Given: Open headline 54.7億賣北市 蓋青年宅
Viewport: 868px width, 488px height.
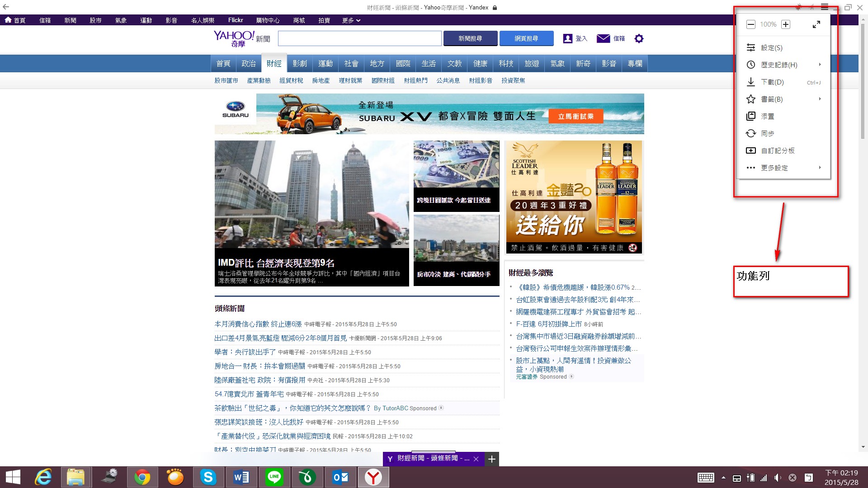Looking at the screenshot, I should (x=249, y=394).
